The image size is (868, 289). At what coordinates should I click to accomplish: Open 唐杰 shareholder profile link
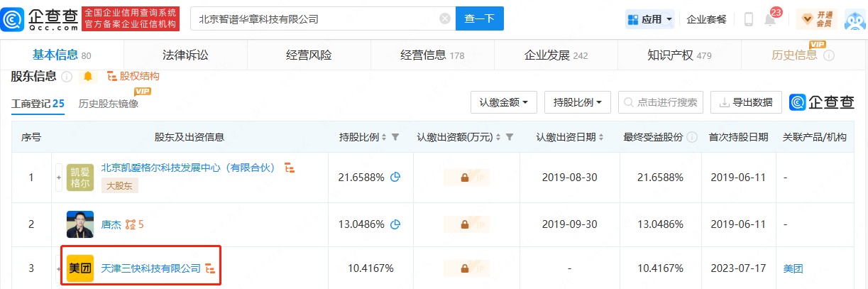111,224
